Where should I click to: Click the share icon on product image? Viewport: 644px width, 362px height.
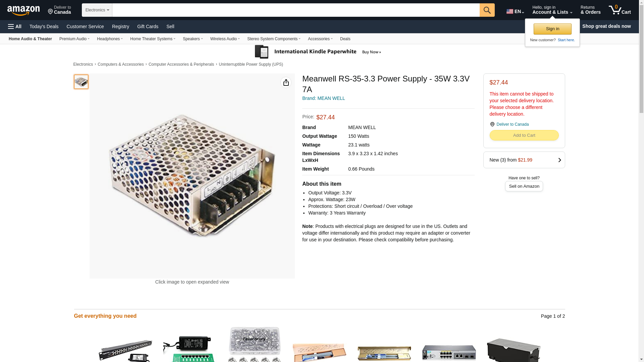point(286,82)
